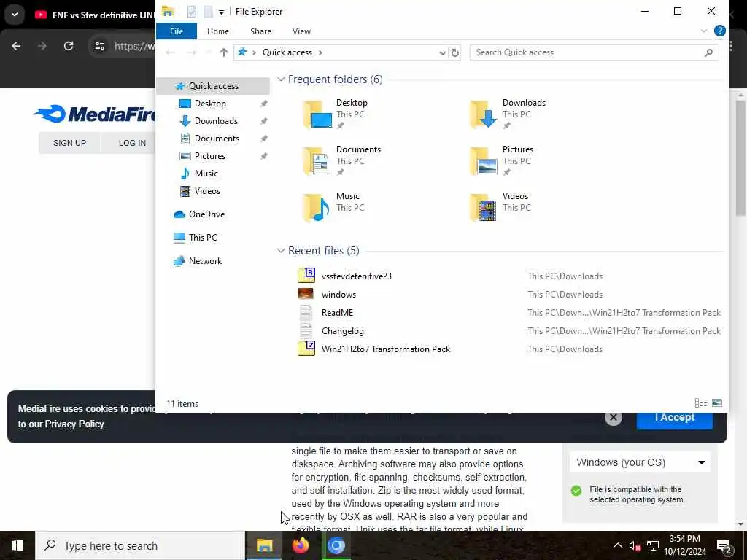The image size is (747, 560).
Task: Click the browser back arrow
Action: [x=16, y=46]
